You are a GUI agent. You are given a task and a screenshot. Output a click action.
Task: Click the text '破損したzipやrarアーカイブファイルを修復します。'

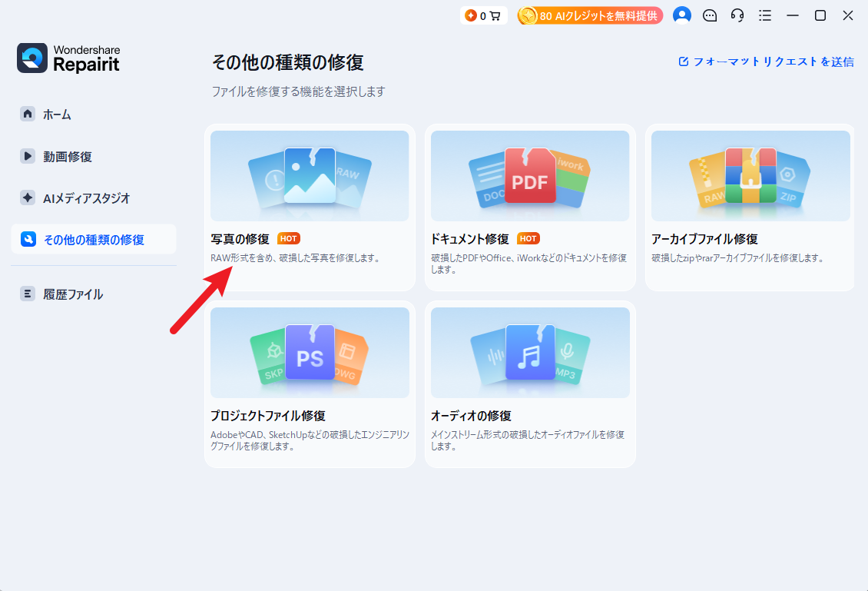[738, 258]
